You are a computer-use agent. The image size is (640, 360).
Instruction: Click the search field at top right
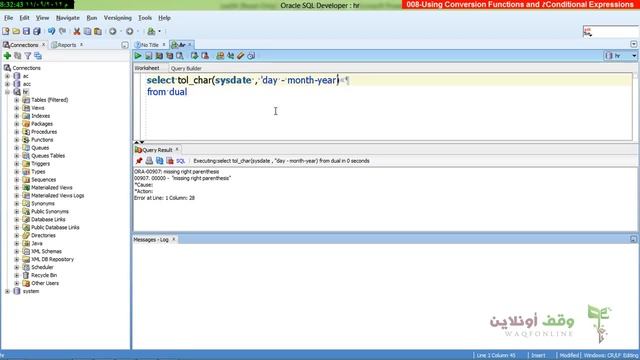[610, 31]
